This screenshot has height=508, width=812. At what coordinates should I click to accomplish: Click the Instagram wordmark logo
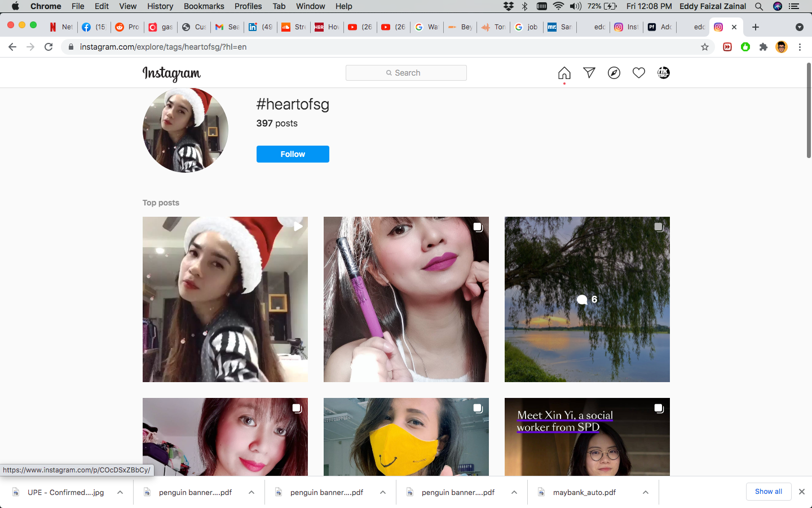pos(171,73)
